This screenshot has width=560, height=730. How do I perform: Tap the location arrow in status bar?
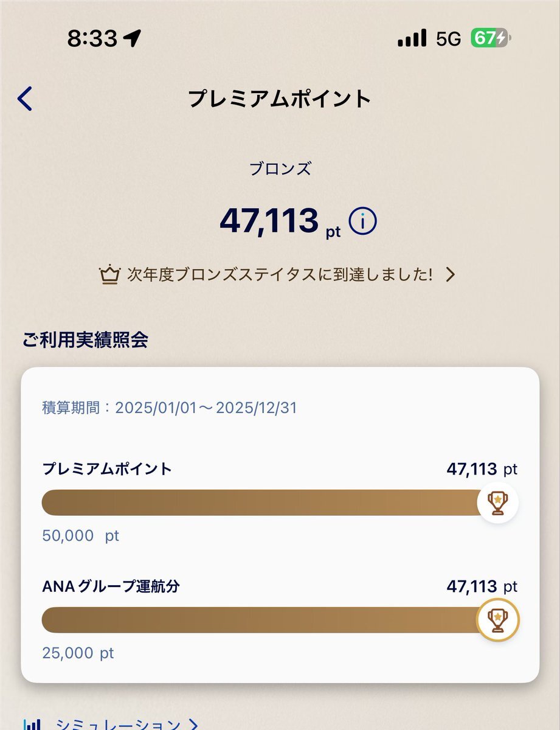(131, 39)
